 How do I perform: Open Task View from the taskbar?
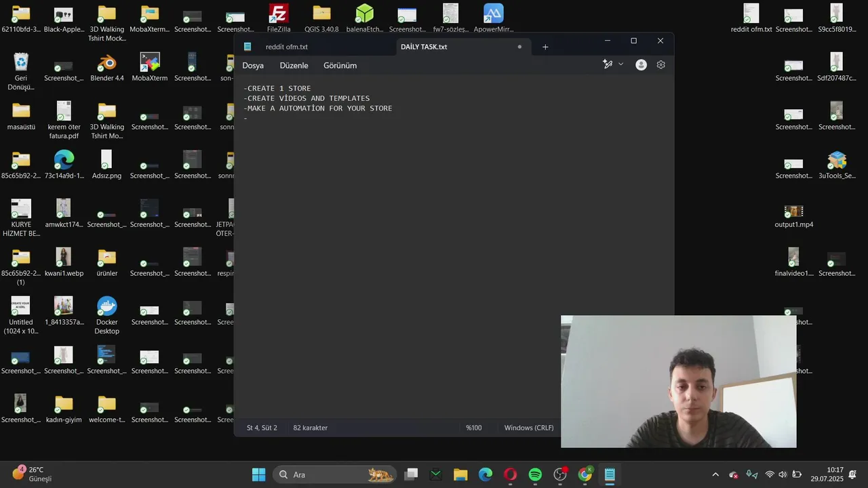(411, 474)
